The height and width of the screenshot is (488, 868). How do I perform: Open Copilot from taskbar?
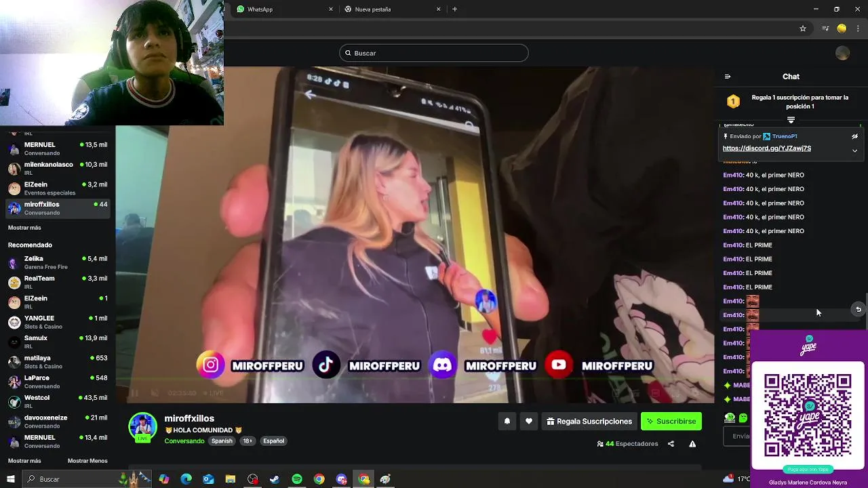tap(164, 479)
